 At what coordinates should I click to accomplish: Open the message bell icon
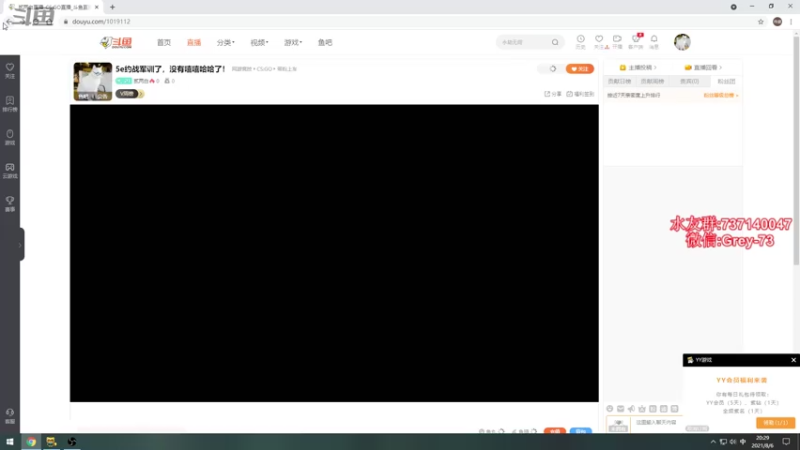654,41
